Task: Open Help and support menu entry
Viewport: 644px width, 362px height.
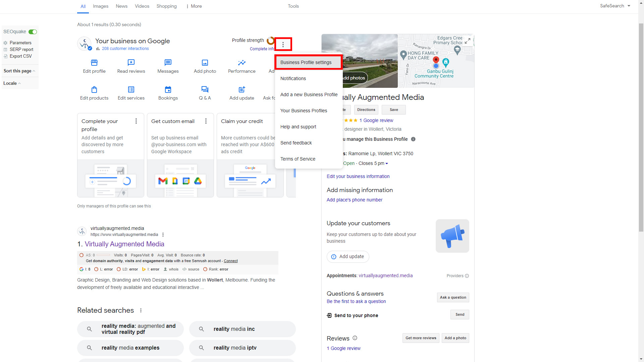Action: [x=309, y=127]
